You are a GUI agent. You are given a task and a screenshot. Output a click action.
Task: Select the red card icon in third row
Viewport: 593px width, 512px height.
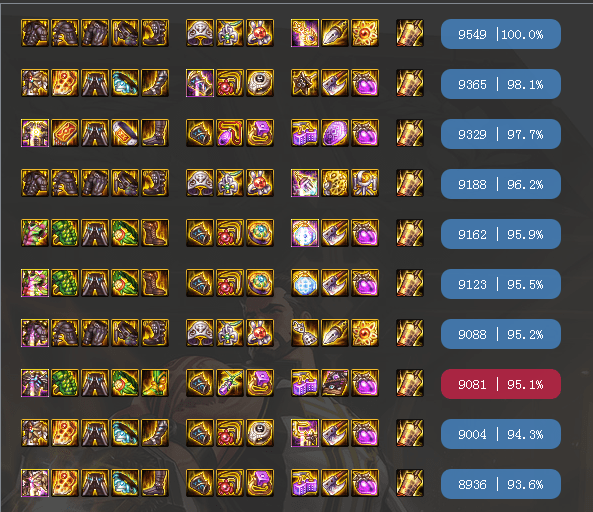(x=65, y=133)
